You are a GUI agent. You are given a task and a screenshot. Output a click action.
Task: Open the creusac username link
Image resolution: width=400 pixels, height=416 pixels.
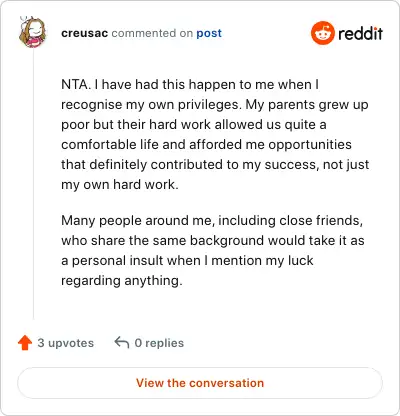point(85,33)
